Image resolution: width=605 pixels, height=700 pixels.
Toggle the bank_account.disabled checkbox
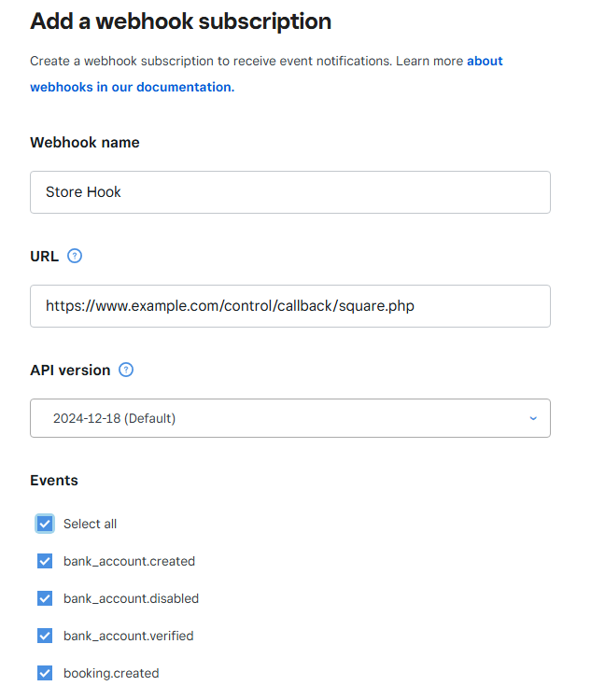(45, 598)
